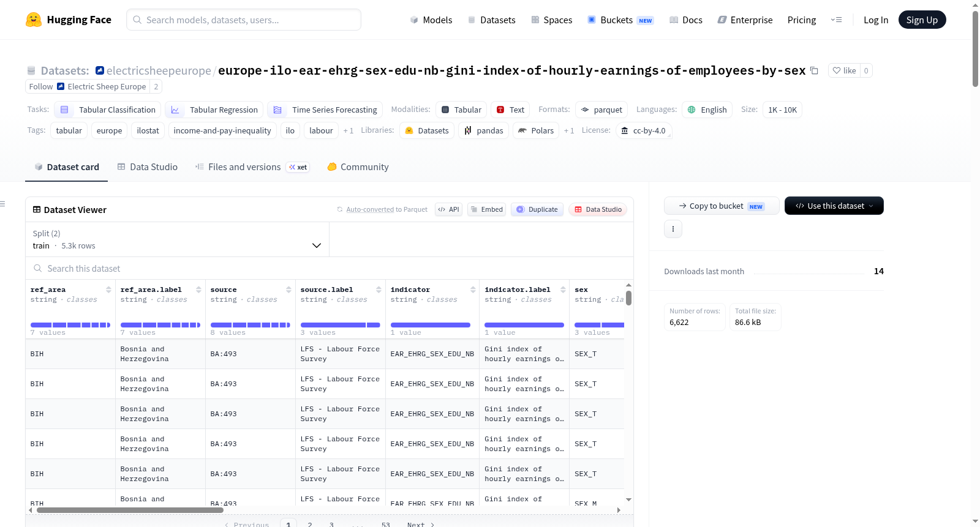
Task: Open Files and versions tab
Action: coord(252,167)
